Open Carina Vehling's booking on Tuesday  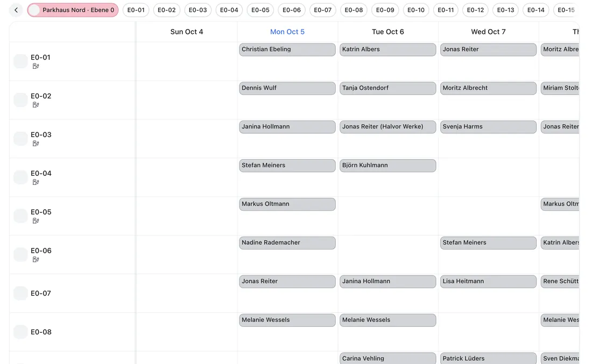click(387, 358)
